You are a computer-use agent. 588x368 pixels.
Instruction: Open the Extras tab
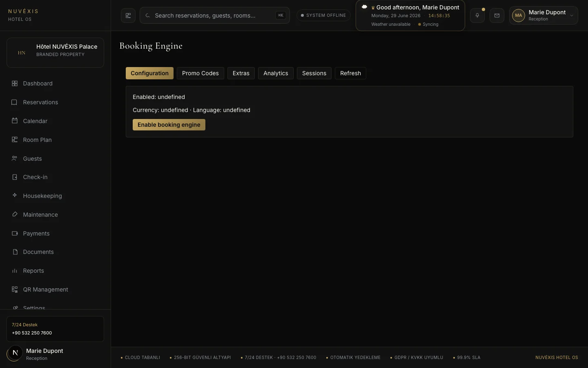[x=241, y=73]
